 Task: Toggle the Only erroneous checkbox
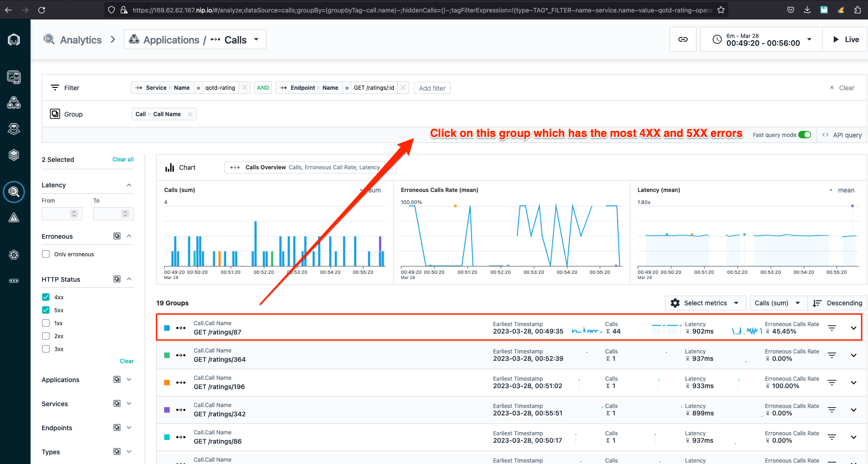pyautogui.click(x=46, y=254)
